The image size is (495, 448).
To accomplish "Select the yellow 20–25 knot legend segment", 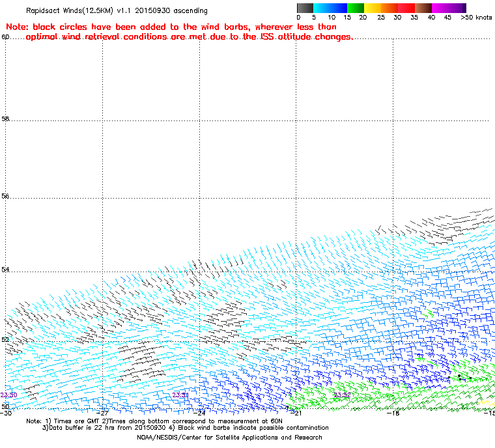I will click(373, 8).
